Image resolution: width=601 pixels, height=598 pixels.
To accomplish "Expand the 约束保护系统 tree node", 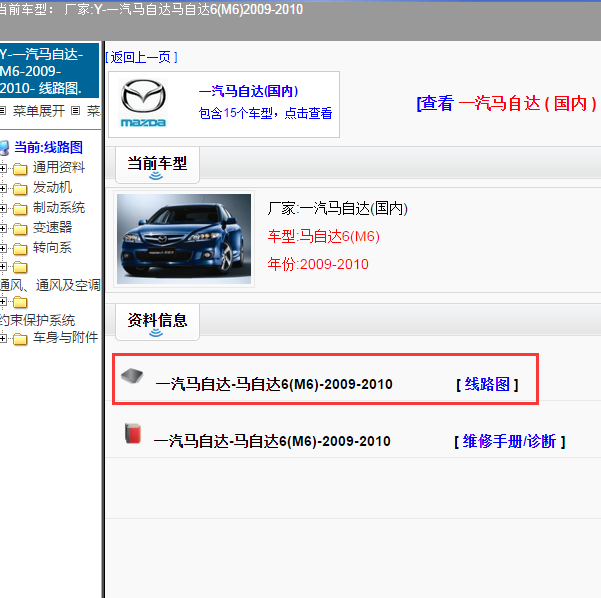I will coord(3,302).
